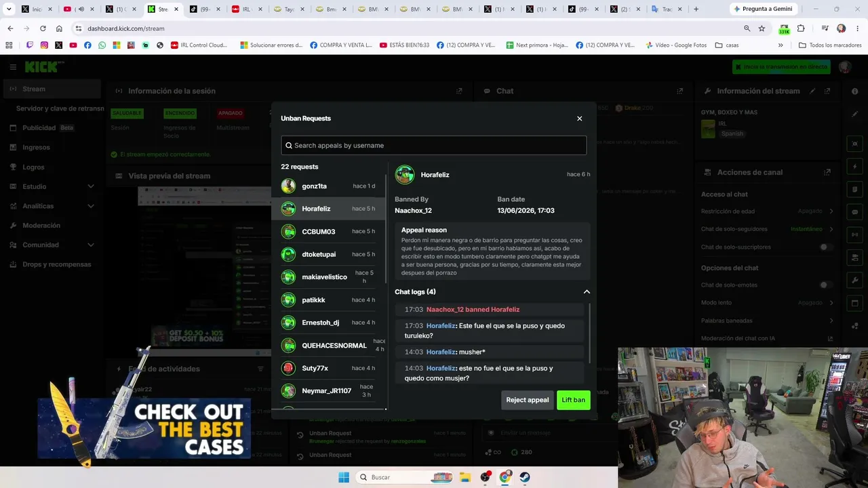
Task: Reload the page with the browser refresh icon
Action: pyautogui.click(x=43, y=28)
